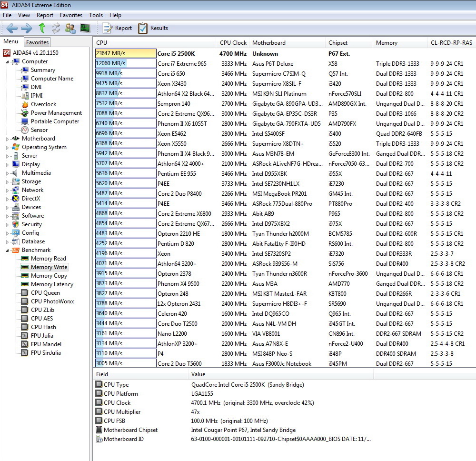Select the Power Management icon
The height and width of the screenshot is (461, 476).
pos(25,113)
